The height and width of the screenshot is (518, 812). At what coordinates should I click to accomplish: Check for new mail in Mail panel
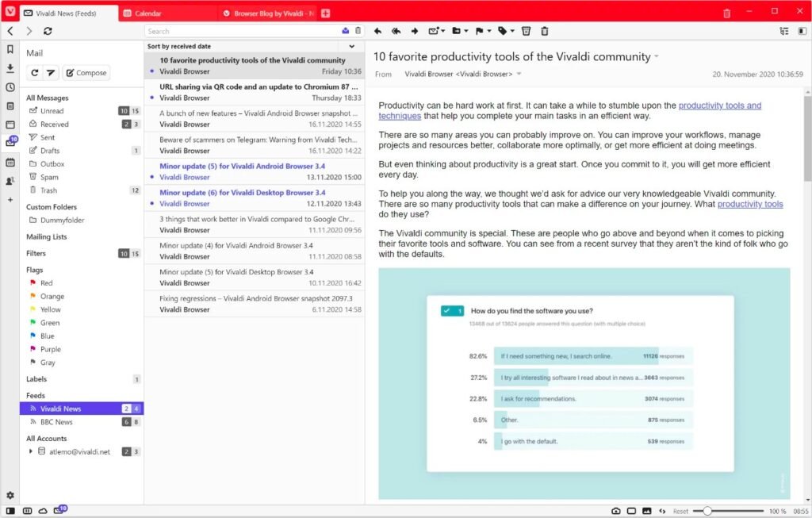pyautogui.click(x=35, y=72)
